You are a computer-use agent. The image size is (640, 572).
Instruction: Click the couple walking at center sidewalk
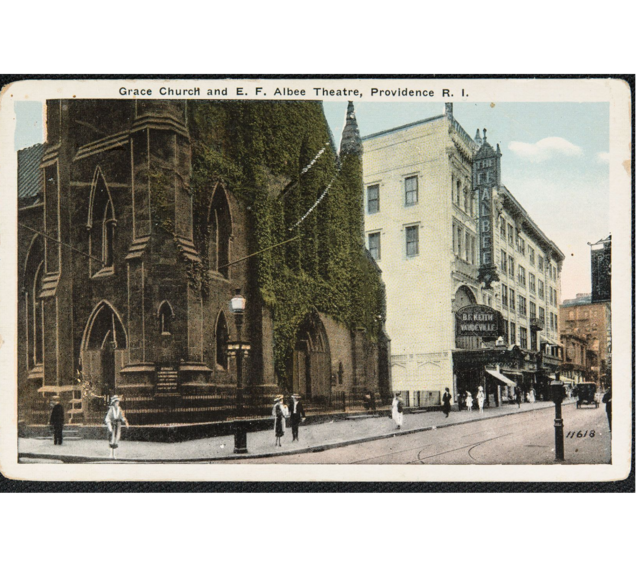coord(288,417)
